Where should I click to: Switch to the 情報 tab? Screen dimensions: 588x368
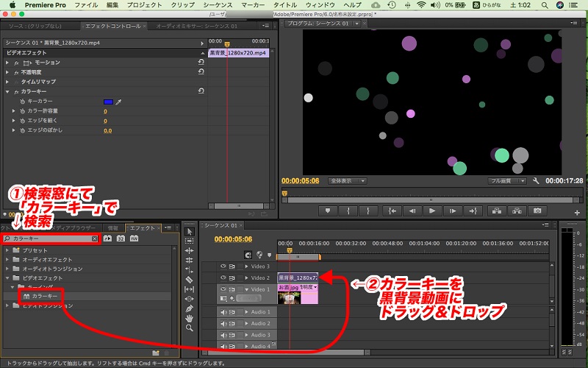click(113, 228)
